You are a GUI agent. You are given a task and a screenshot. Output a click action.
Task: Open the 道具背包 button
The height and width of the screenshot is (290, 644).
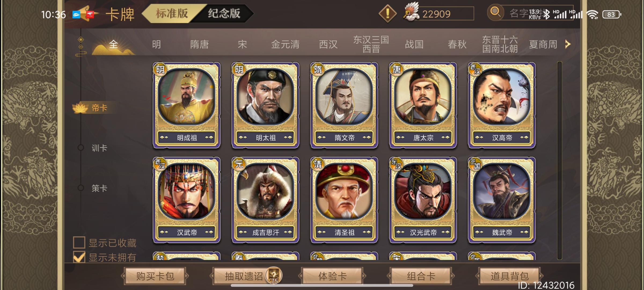[x=509, y=276]
